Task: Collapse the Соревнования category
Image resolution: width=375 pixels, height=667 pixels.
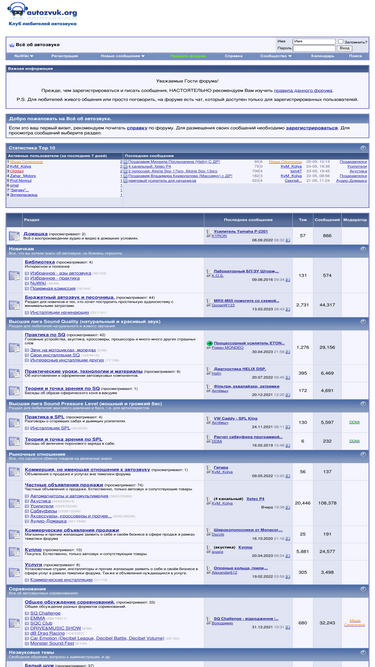Action: pos(363,589)
